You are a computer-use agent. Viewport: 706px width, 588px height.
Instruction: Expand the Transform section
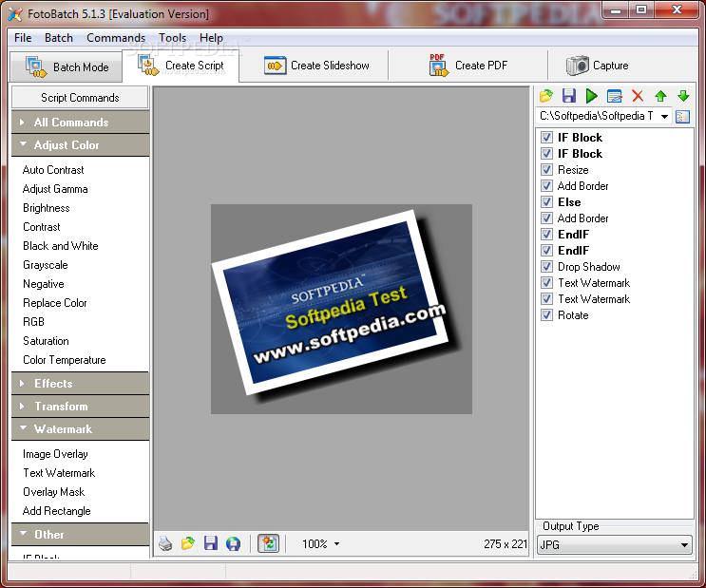pyautogui.click(x=80, y=407)
